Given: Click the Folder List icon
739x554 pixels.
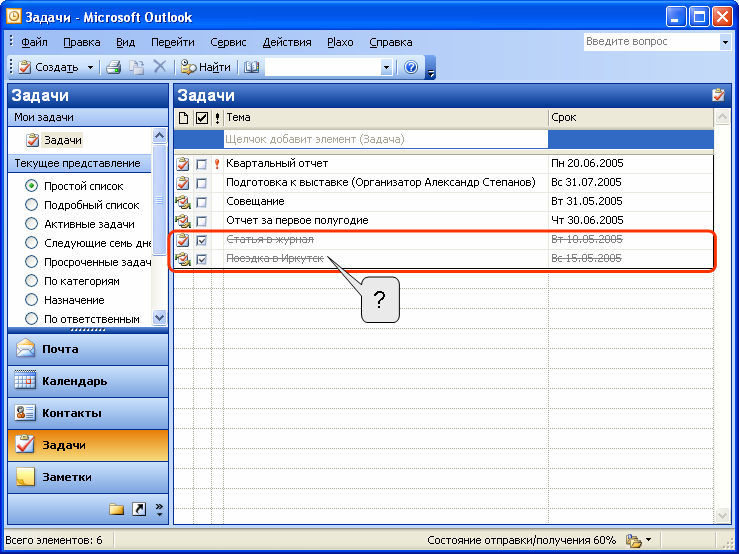Looking at the screenshot, I should coord(116,509).
